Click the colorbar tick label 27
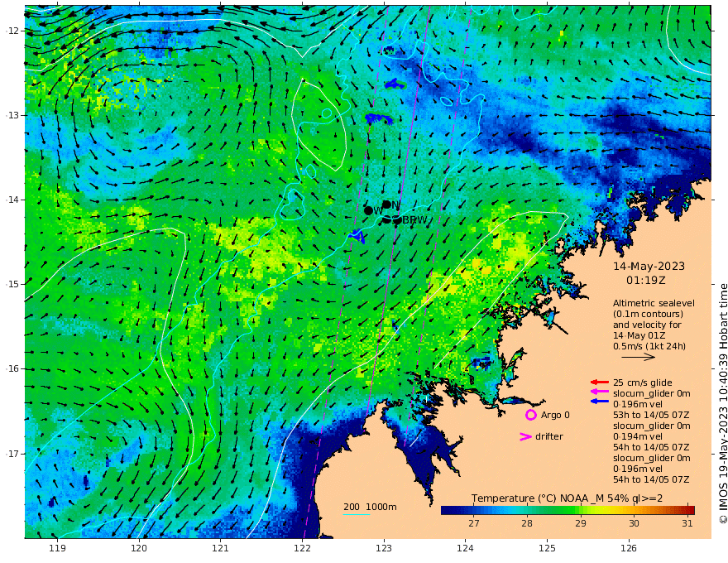This screenshot has width=728, height=563. click(473, 523)
